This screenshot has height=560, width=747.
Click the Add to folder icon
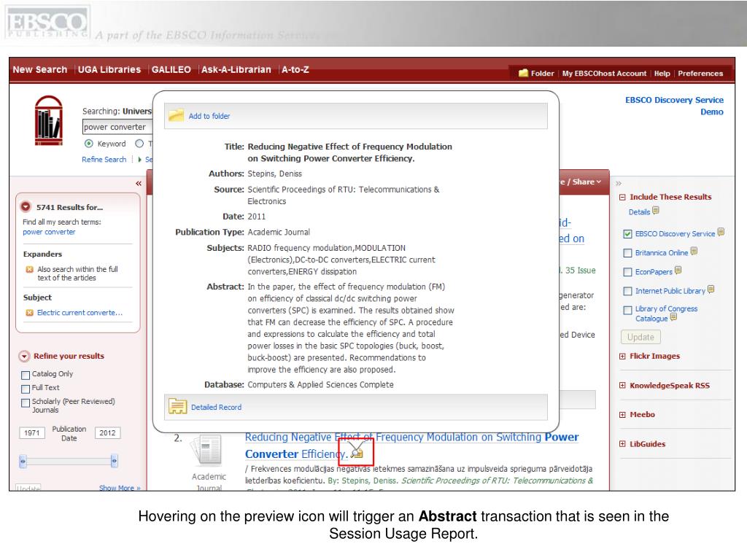click(176, 116)
